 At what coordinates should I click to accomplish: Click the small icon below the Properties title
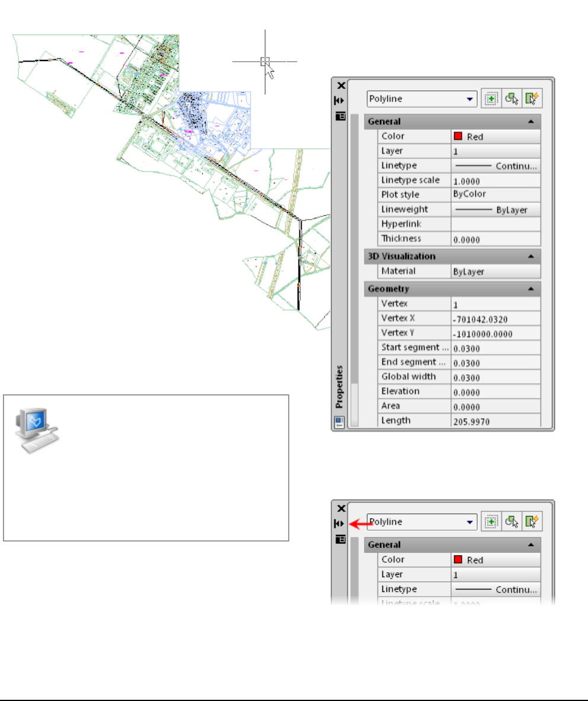tap(339, 422)
